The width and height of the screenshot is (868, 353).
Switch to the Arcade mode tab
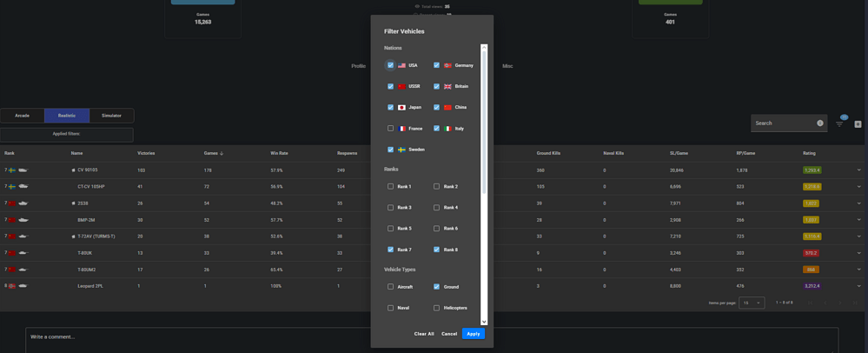tap(23, 116)
